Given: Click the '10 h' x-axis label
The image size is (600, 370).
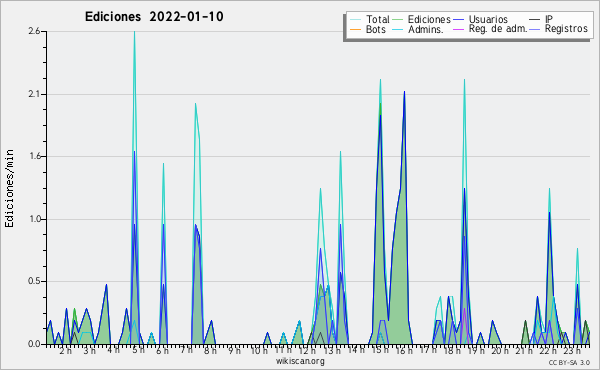Looking at the screenshot, I should point(259,350).
